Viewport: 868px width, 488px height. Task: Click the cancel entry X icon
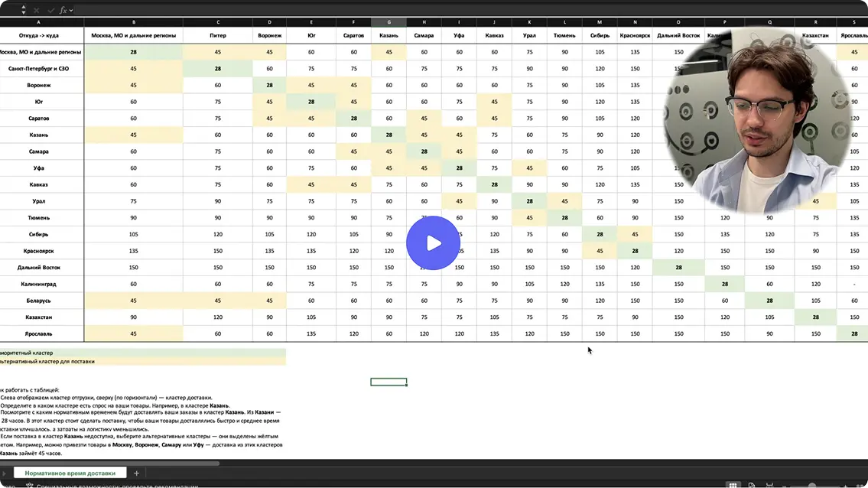37,10
